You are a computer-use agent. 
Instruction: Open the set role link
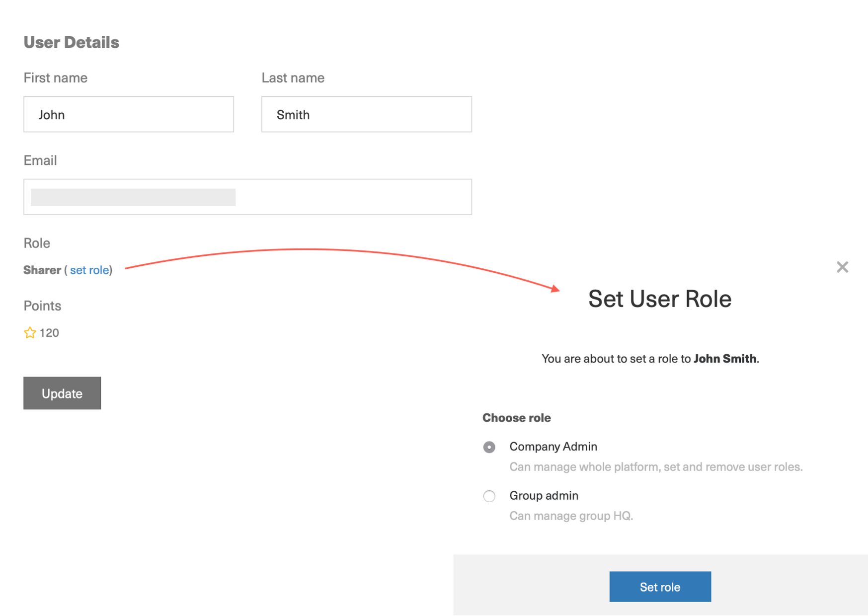pyautogui.click(x=89, y=270)
